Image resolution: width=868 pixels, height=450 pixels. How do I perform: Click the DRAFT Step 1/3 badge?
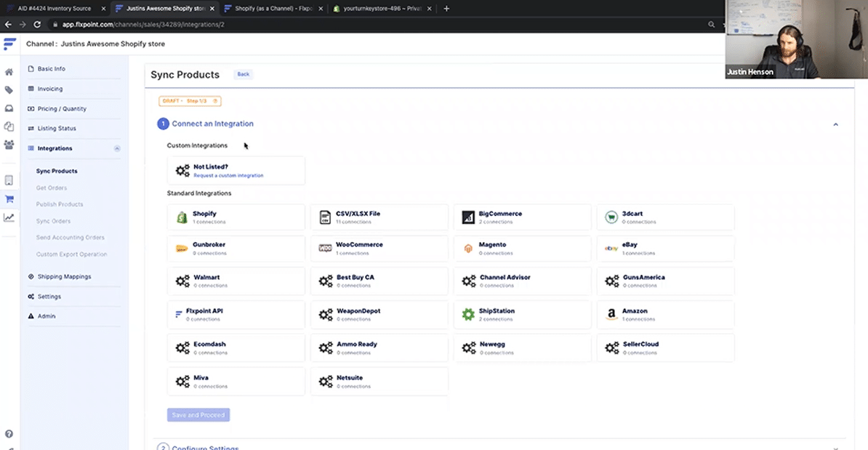pyautogui.click(x=190, y=101)
